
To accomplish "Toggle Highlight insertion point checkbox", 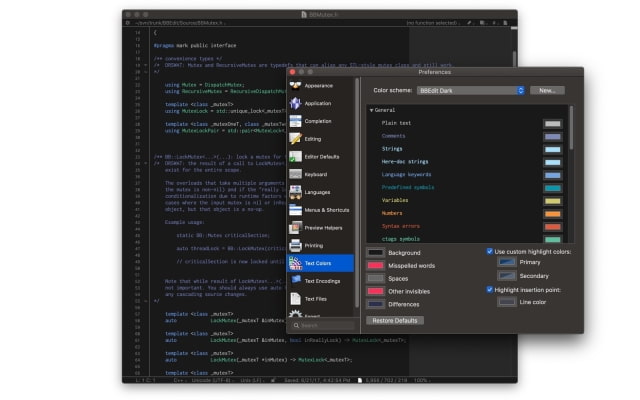I will [x=490, y=289].
